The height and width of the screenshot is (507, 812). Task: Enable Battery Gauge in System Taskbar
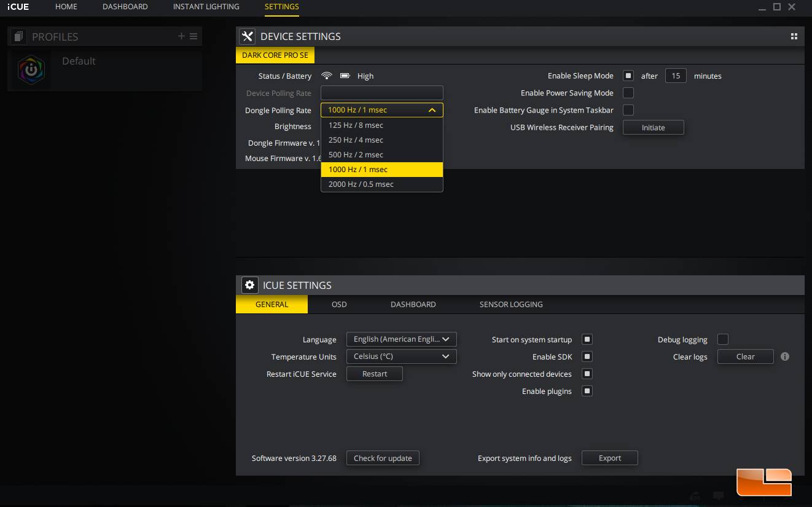[628, 110]
